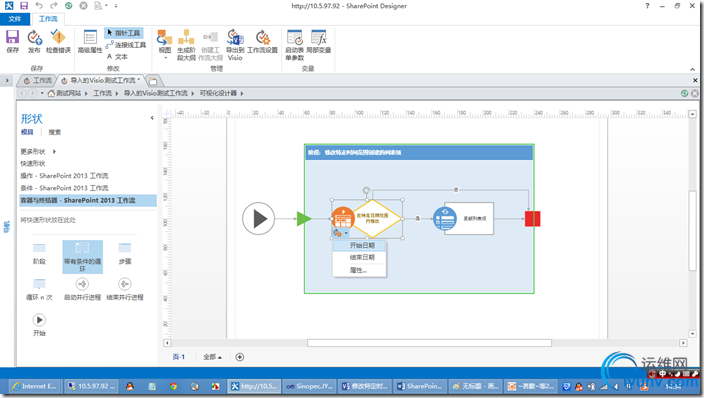Click 快速形状 (Quick Shapes)
This screenshot has width=704, height=398.
click(x=33, y=163)
